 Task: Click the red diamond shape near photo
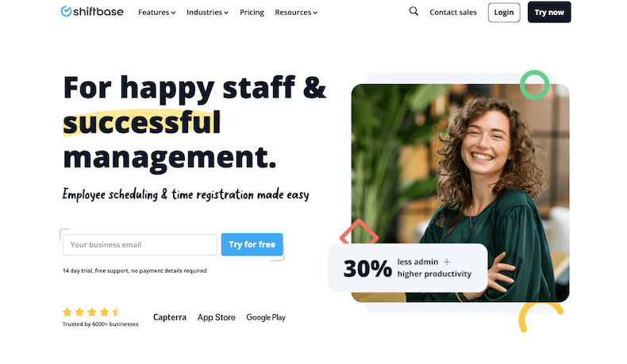359,232
